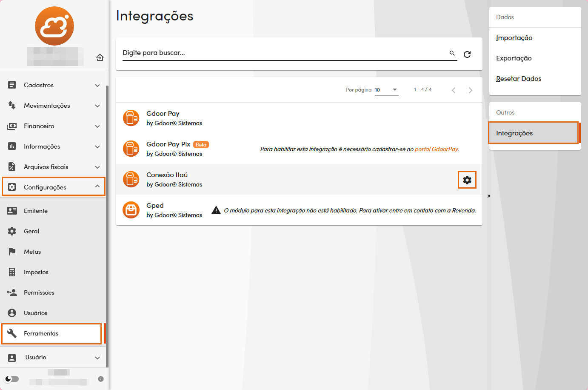Open the Geral settings item
Image resolution: width=588 pixels, height=390 pixels.
tap(53, 231)
